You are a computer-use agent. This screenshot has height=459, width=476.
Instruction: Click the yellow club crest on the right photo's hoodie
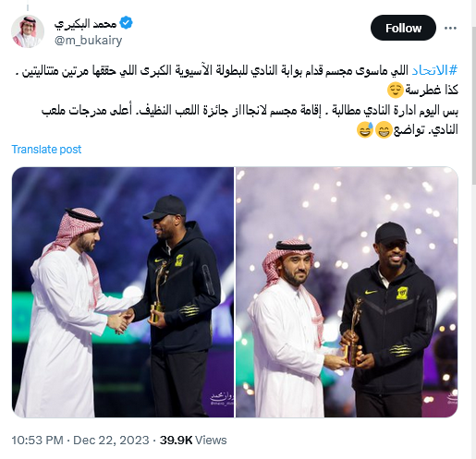401,293
